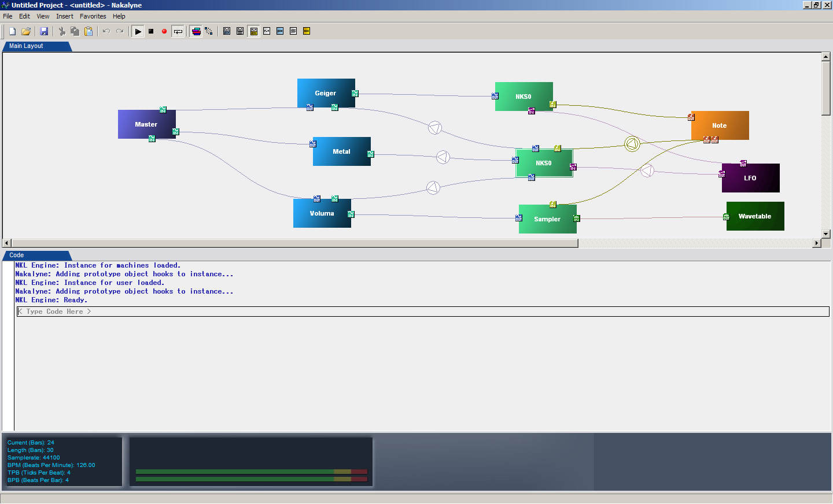Click the connection arrow on Geiger-to-NKSO wire

coord(435,128)
